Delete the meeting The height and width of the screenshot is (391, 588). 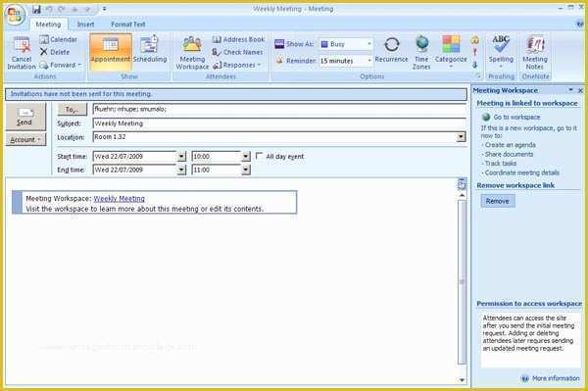(55, 52)
